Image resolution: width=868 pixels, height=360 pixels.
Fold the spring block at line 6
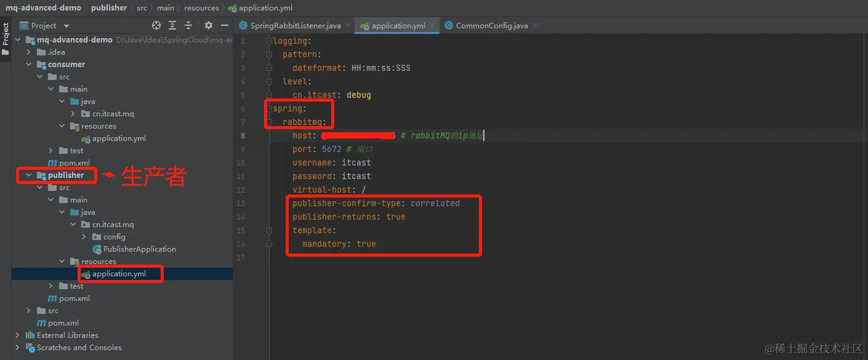coord(269,108)
